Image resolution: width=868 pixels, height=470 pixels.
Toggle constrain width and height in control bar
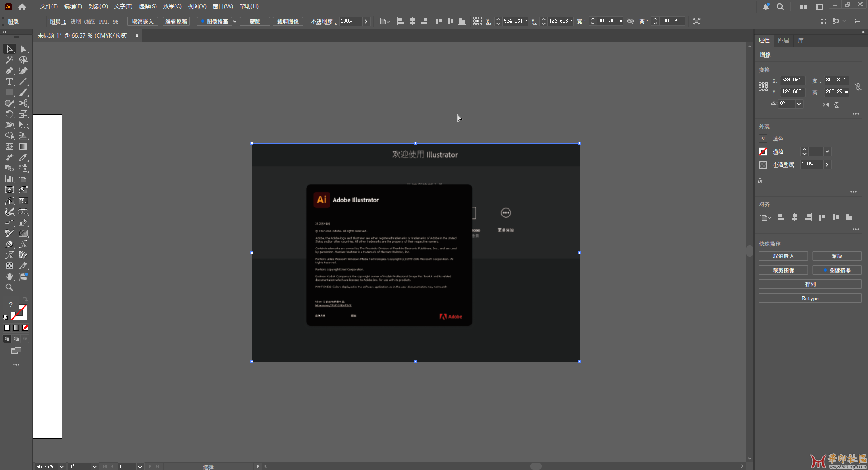point(631,21)
